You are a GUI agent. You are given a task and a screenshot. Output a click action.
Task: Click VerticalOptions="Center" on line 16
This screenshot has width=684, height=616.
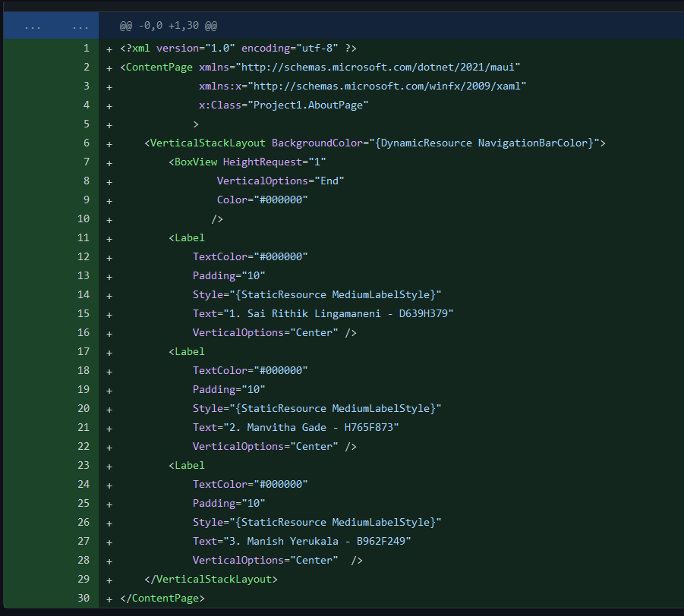click(265, 332)
